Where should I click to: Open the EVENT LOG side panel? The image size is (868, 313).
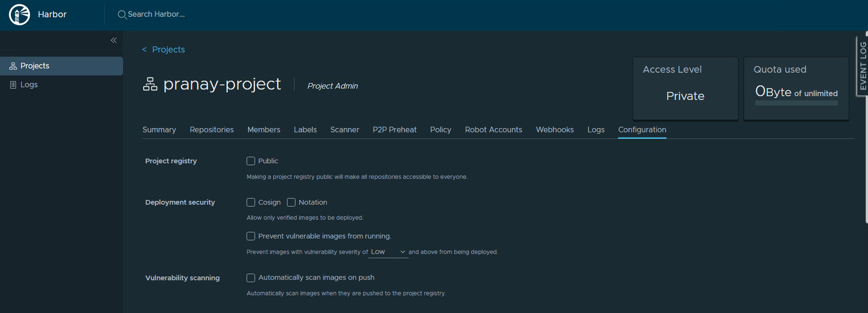pos(862,66)
